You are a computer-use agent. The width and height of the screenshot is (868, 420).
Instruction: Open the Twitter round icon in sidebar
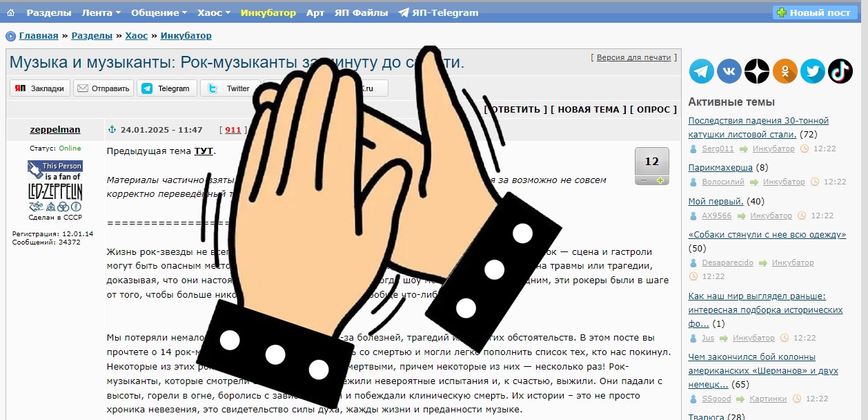pyautogui.click(x=813, y=70)
